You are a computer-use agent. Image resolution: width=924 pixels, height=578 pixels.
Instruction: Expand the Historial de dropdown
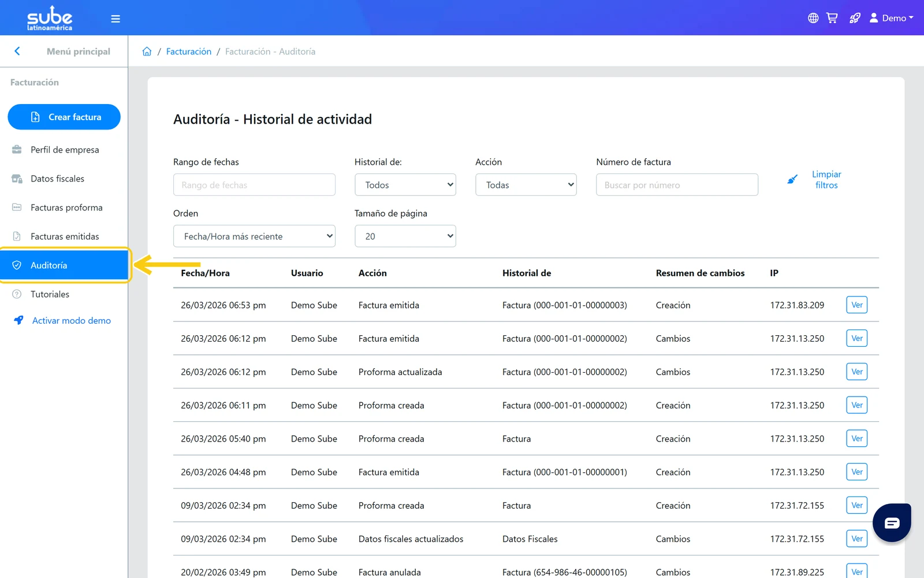tap(405, 185)
